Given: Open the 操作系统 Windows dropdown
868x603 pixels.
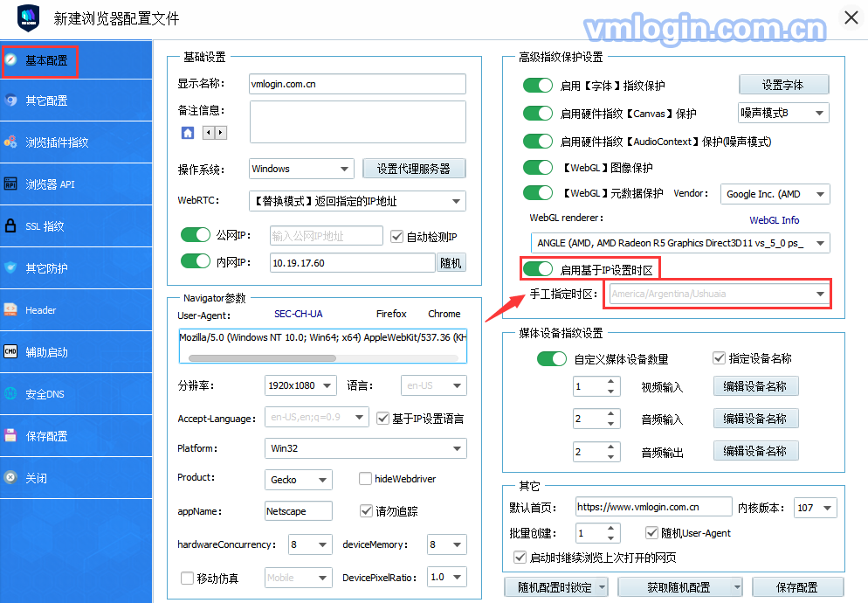Looking at the screenshot, I should coord(301,169).
